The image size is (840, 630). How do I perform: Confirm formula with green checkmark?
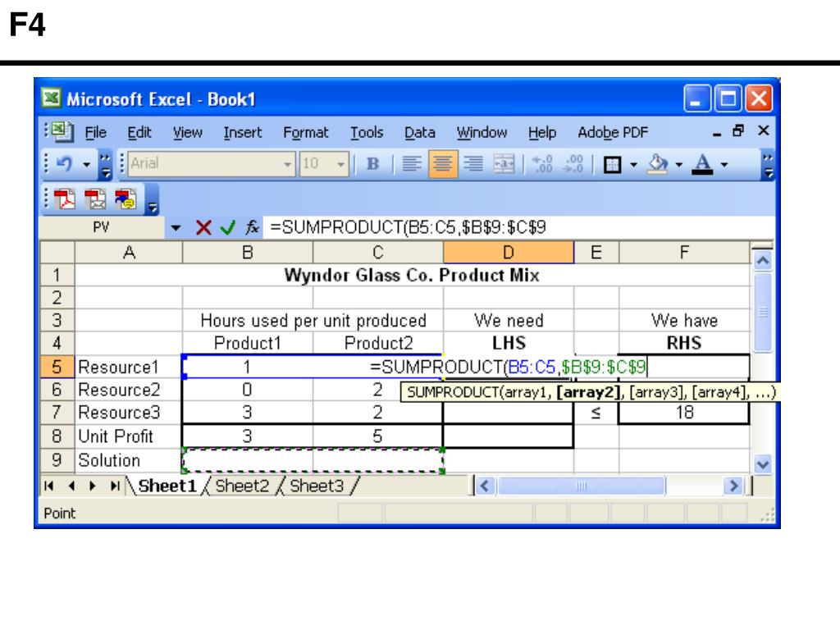228,228
